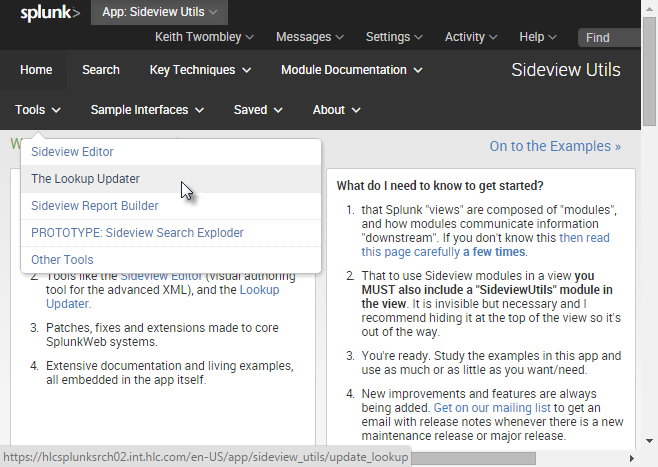Open the Search tab
658x467 pixels.
pyautogui.click(x=101, y=70)
